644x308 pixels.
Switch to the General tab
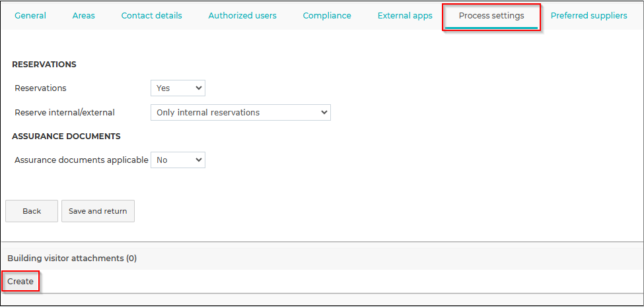tap(30, 16)
